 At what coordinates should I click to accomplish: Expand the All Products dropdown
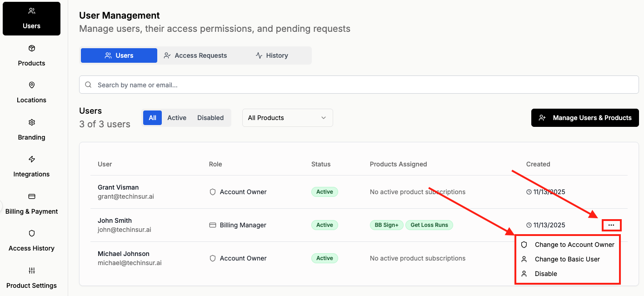click(x=287, y=118)
